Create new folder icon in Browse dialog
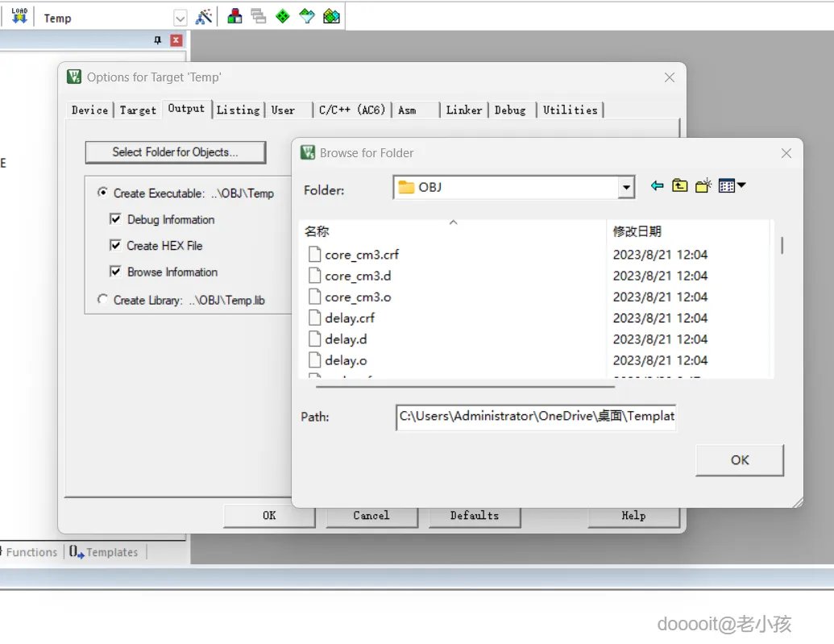 (703, 185)
